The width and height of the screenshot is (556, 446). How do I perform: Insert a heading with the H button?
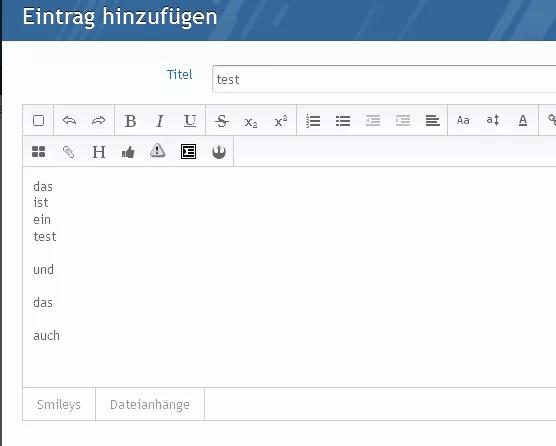[99, 152]
